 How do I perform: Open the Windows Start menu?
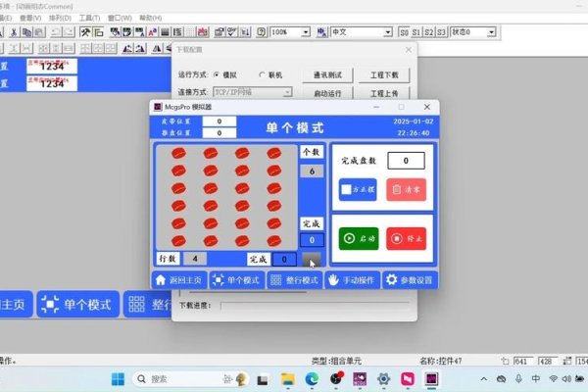coord(119,379)
